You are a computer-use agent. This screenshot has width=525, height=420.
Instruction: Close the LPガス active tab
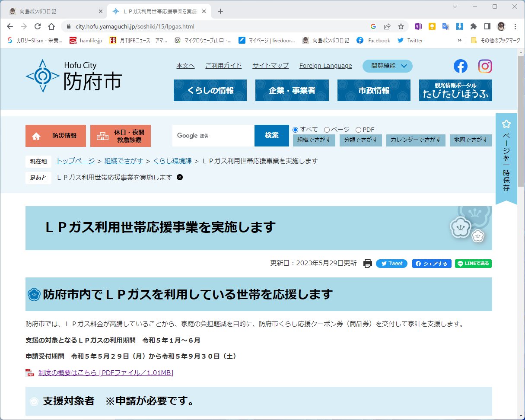204,11
